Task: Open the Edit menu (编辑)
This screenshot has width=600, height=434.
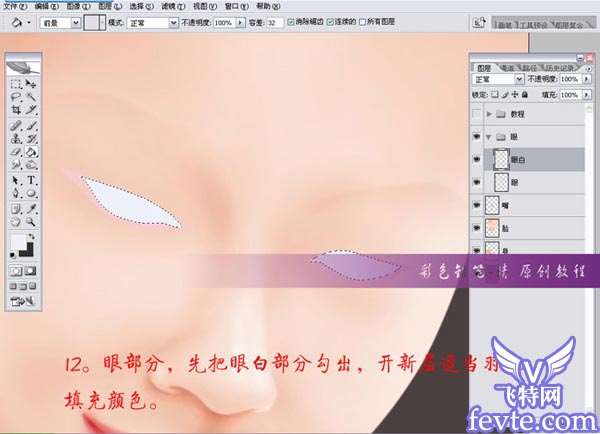Action: point(47,7)
